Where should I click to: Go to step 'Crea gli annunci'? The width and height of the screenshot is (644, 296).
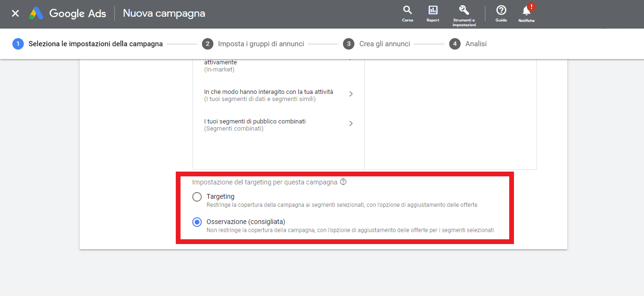(x=384, y=44)
